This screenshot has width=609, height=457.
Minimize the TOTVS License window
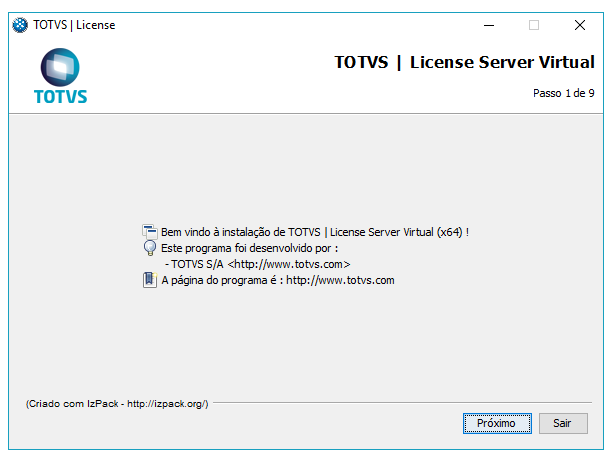click(487, 25)
